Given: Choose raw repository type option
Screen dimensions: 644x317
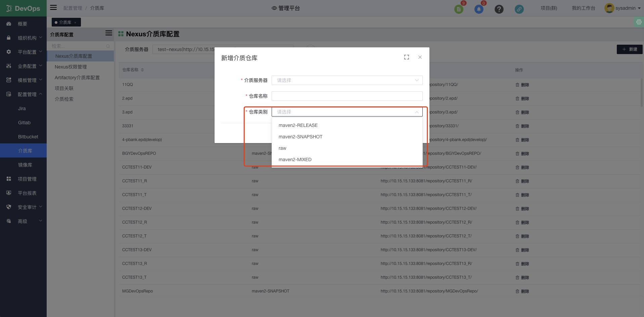Looking at the screenshot, I should (347, 148).
